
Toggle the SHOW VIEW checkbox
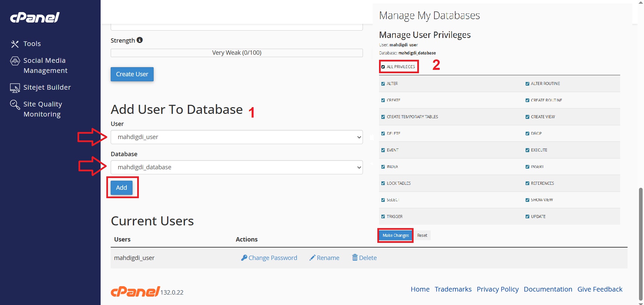[527, 200]
